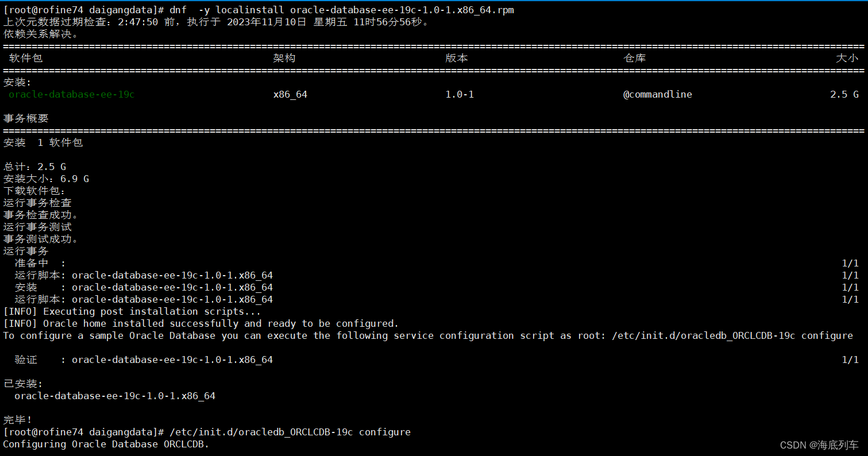Click the '安装 1 软件包' summary line
The width and height of the screenshot is (868, 456).
click(x=43, y=142)
